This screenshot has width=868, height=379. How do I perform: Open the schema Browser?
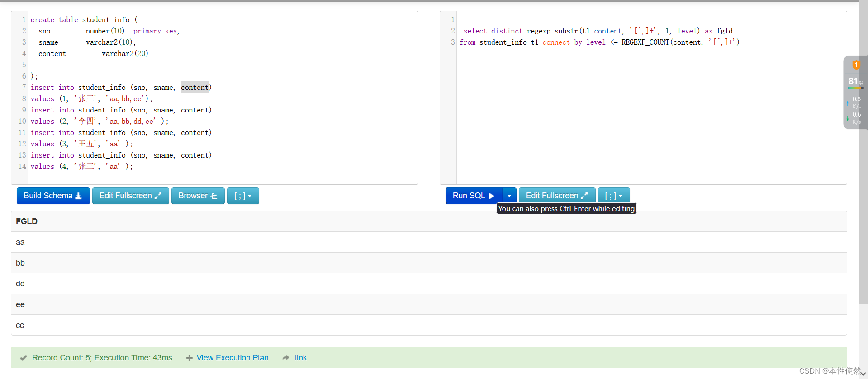[x=198, y=196]
